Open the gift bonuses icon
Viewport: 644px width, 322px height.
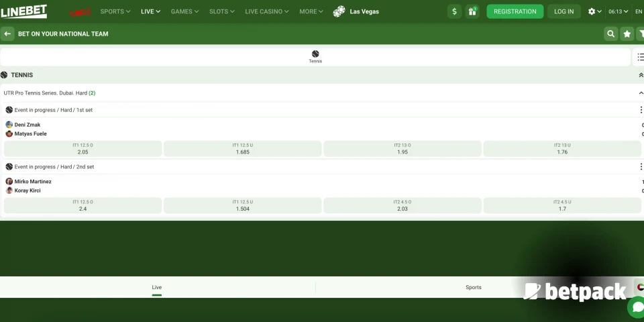(x=472, y=11)
